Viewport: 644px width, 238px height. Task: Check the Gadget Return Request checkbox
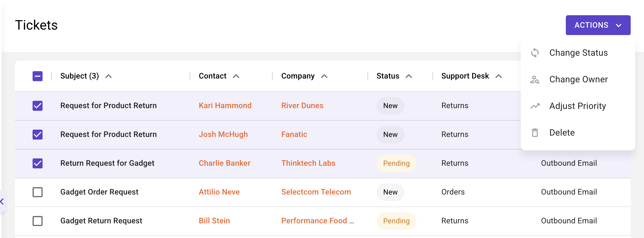point(37,221)
